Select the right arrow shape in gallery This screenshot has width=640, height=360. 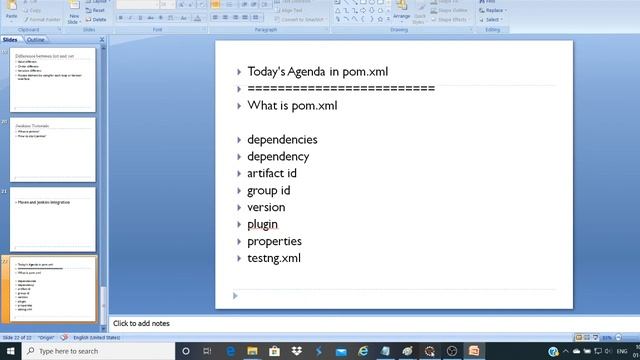pyautogui.click(x=363, y=11)
